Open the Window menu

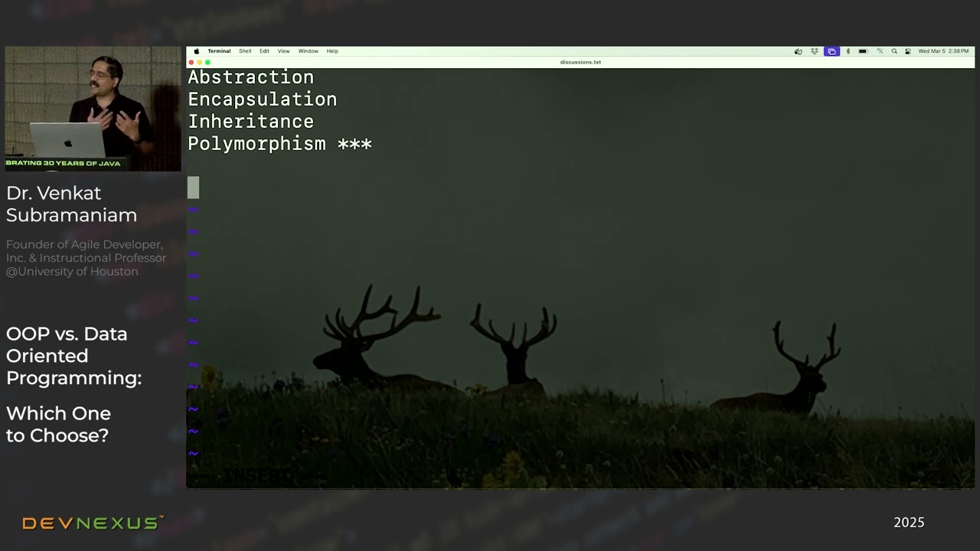309,51
